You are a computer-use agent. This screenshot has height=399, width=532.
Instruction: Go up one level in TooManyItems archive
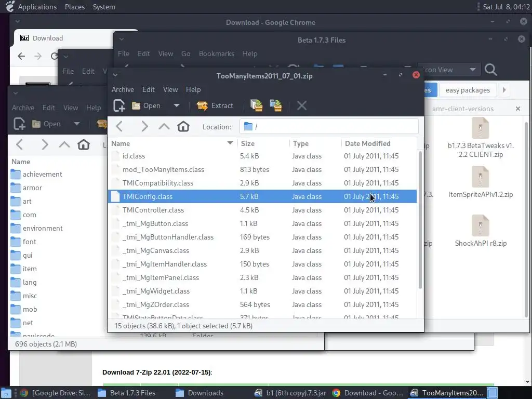(164, 127)
